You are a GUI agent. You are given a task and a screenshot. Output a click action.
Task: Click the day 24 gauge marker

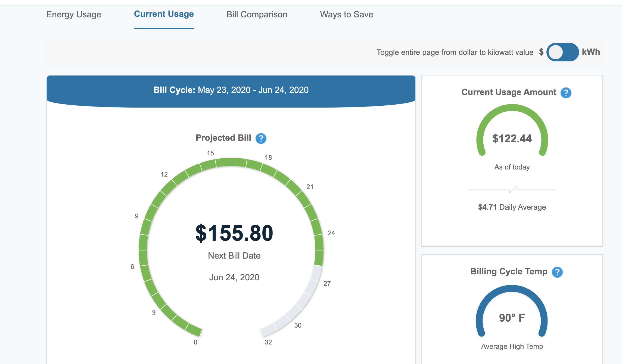(x=331, y=233)
